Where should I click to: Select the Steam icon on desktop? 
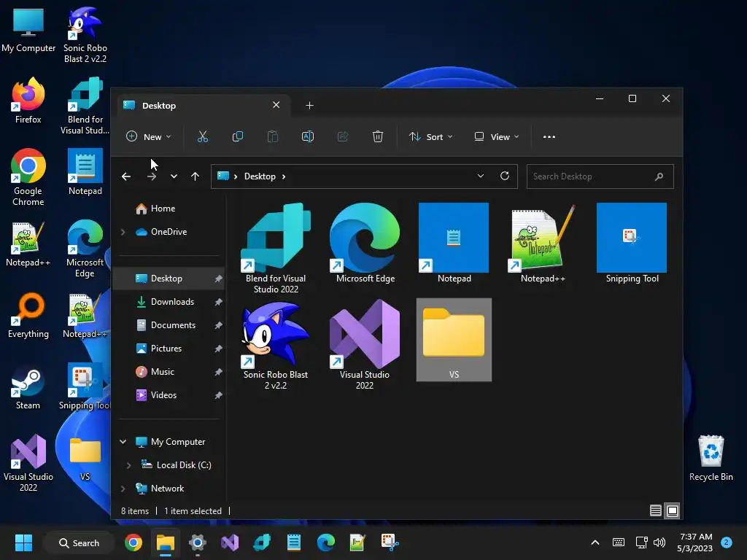(28, 386)
